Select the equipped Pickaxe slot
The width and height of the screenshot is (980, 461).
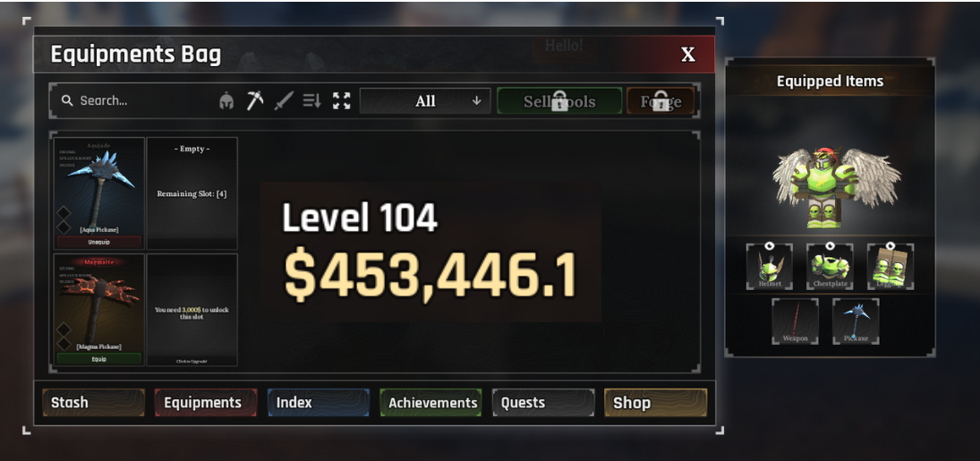click(x=856, y=320)
